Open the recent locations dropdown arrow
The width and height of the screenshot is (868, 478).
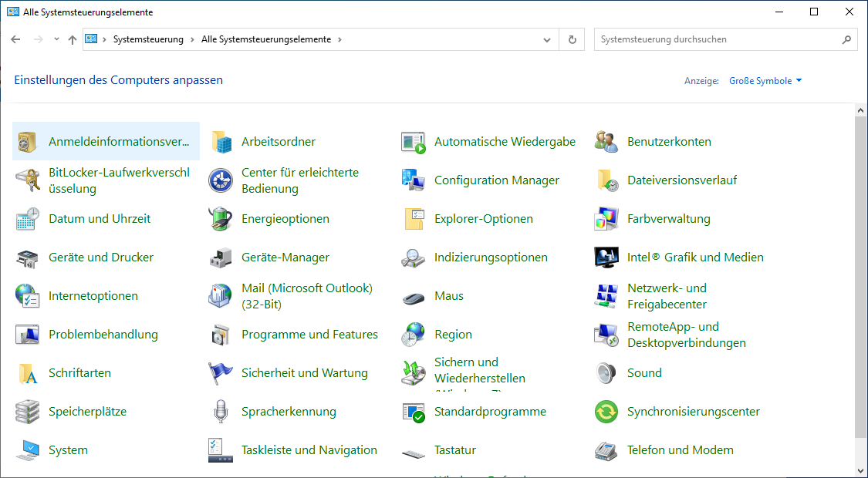56,39
